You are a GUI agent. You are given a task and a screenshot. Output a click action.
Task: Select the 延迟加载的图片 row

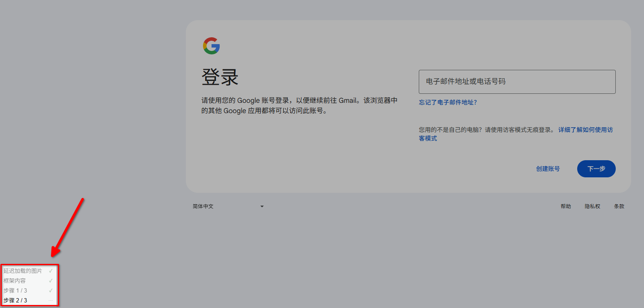click(x=29, y=271)
